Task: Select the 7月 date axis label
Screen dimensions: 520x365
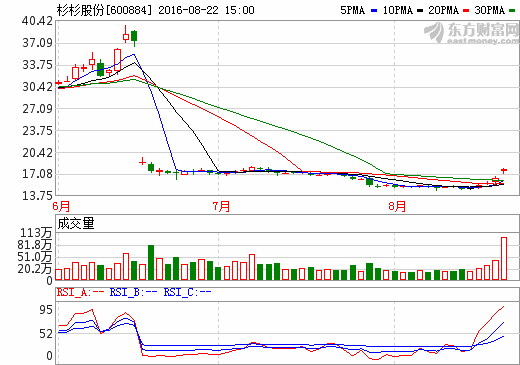Action: click(221, 206)
